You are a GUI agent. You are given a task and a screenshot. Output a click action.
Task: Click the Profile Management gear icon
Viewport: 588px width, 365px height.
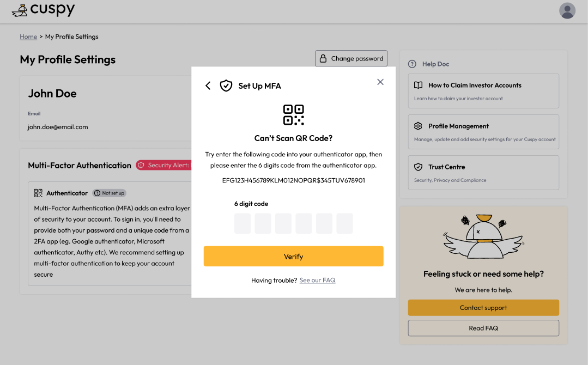point(418,126)
